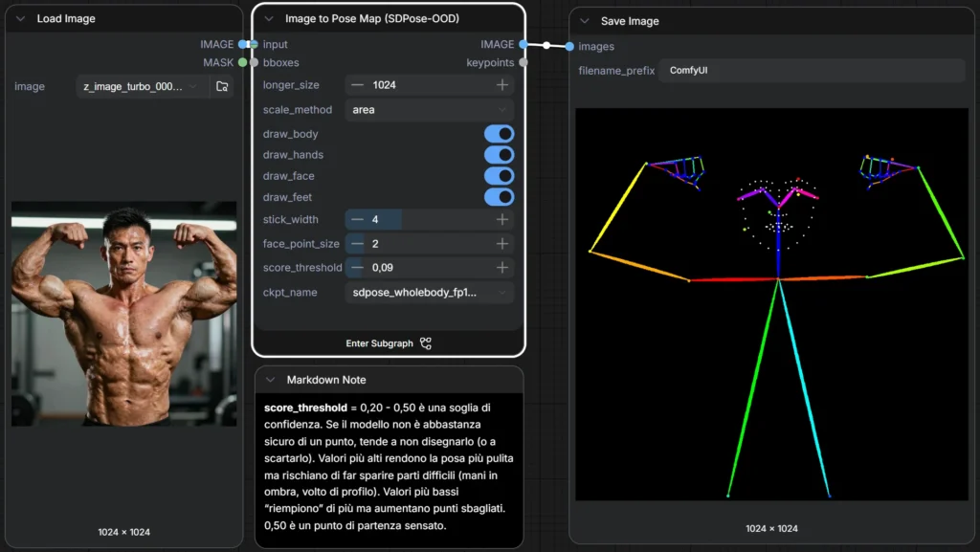This screenshot has width=980, height=552.
Task: Click the keypoints output socket
Action: point(523,63)
